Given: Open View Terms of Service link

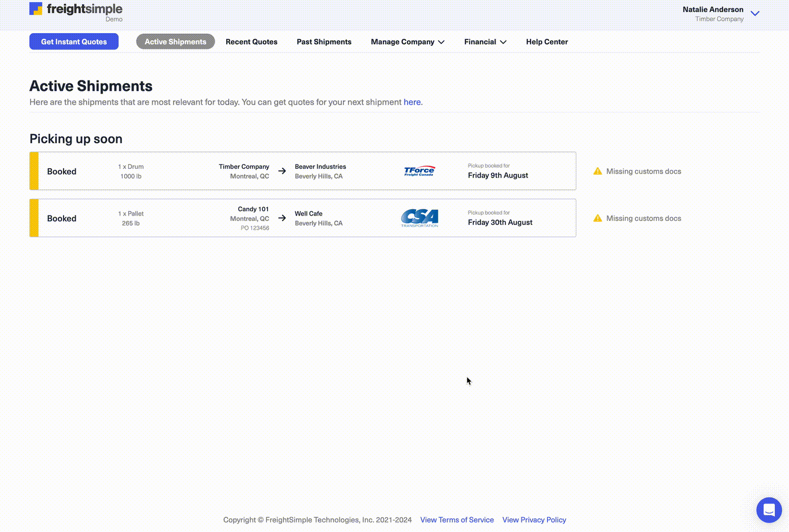Looking at the screenshot, I should pos(457,520).
